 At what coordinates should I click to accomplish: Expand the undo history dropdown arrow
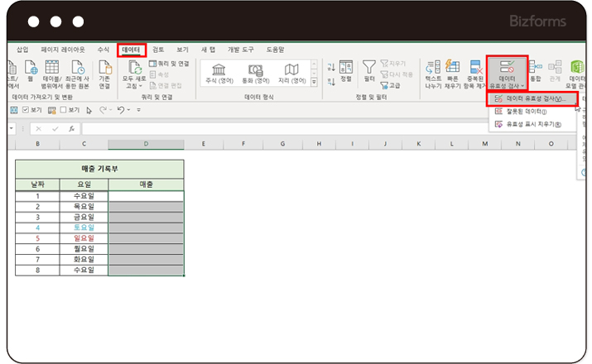tap(132, 109)
